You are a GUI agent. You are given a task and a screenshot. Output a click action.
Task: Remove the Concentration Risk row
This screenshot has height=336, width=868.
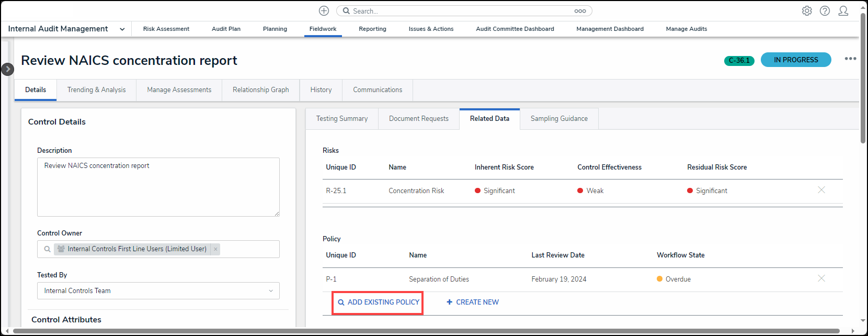821,190
